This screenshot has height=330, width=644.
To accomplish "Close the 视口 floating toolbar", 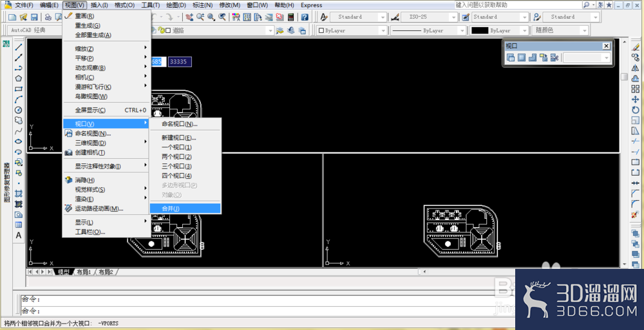I will click(606, 46).
